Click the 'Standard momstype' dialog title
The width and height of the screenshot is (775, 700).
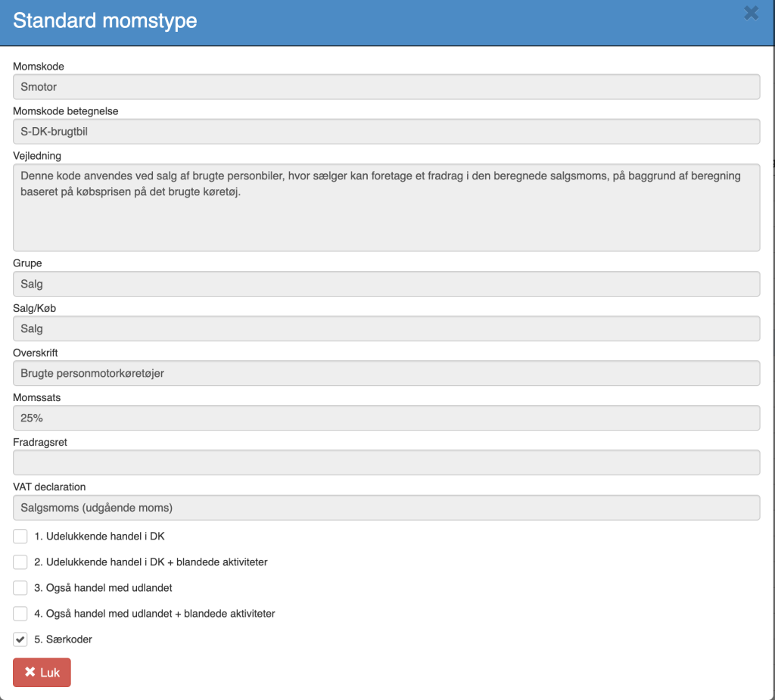tap(104, 20)
